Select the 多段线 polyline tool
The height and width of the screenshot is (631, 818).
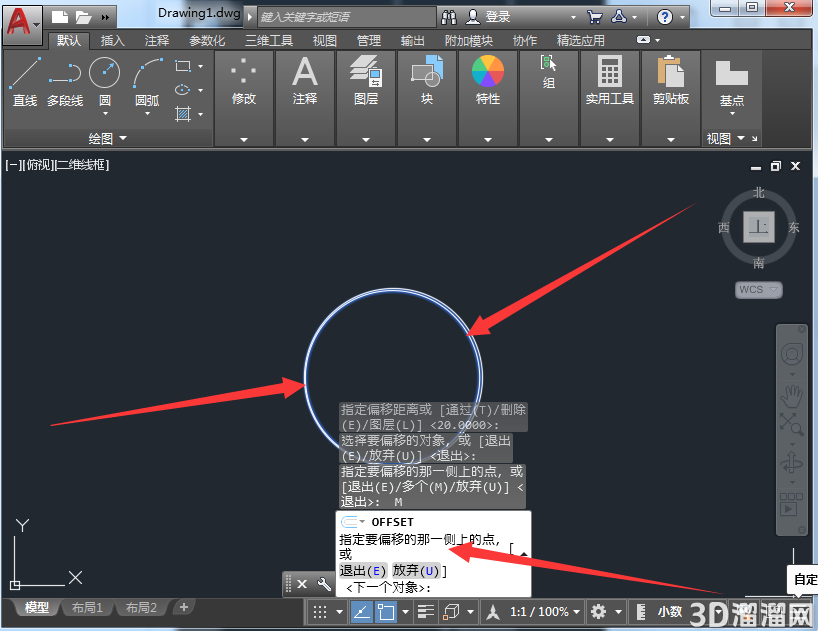[65, 82]
